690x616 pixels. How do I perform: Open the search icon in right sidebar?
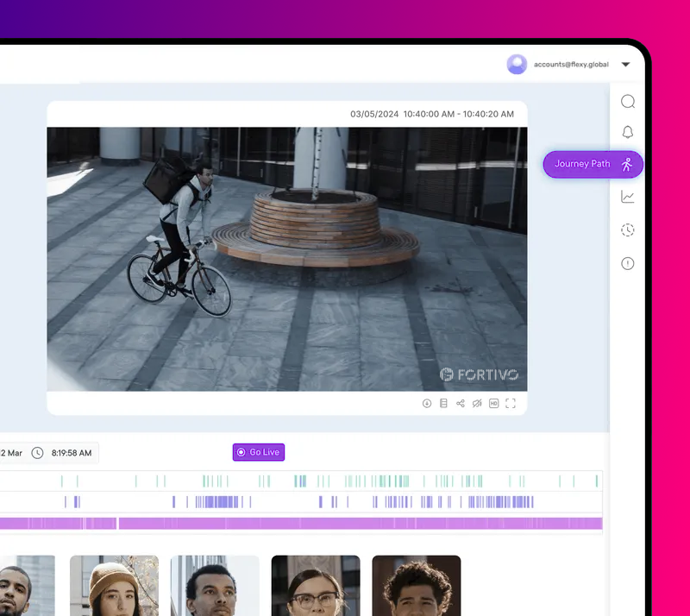(628, 102)
